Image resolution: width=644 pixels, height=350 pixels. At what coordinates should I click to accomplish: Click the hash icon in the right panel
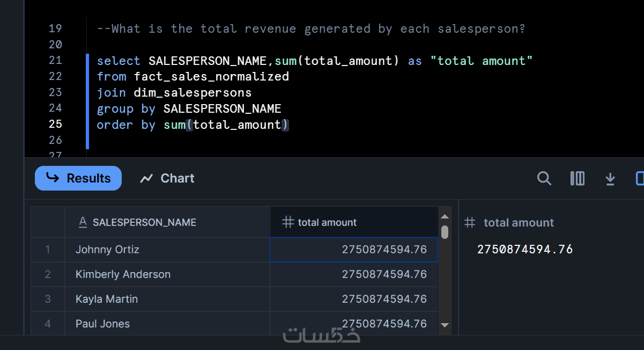470,222
